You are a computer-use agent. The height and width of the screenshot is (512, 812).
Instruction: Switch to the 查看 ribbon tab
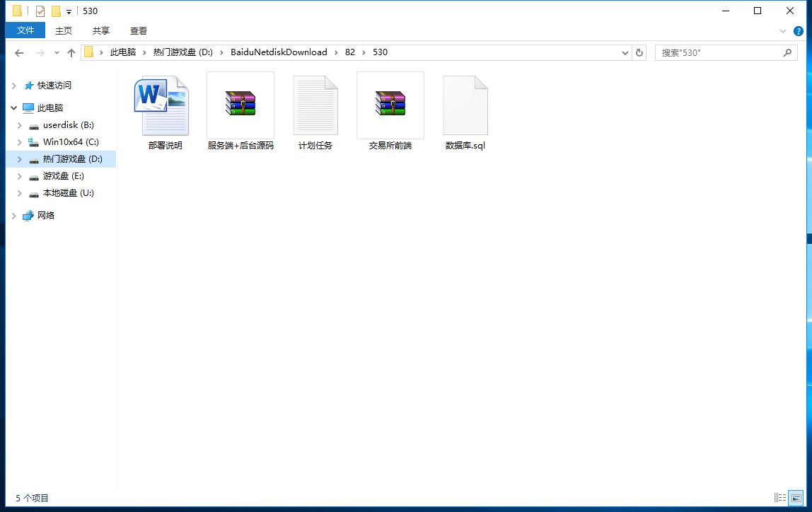[139, 30]
